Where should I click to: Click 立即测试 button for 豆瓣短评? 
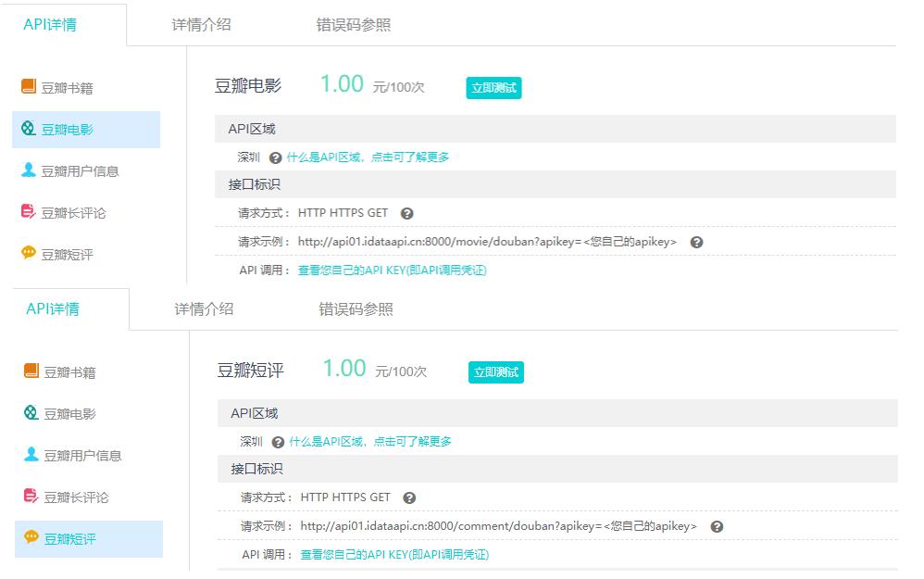point(496,372)
